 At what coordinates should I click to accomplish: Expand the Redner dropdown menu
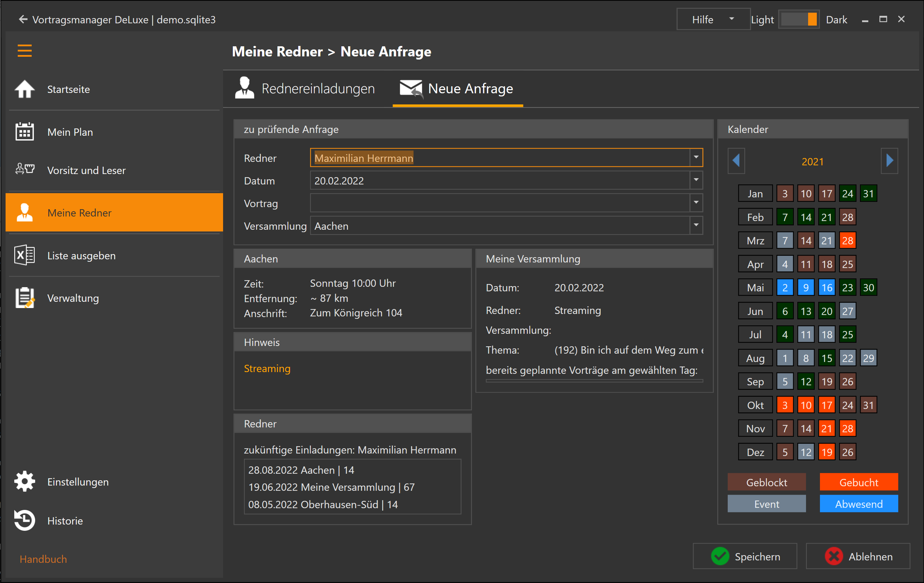pyautogui.click(x=696, y=158)
